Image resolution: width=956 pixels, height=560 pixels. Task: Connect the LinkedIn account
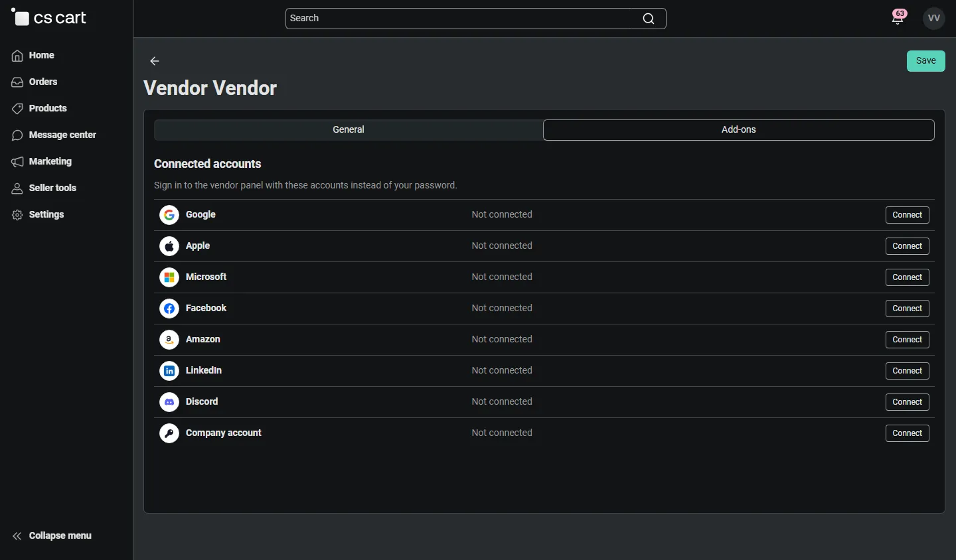coord(908,371)
